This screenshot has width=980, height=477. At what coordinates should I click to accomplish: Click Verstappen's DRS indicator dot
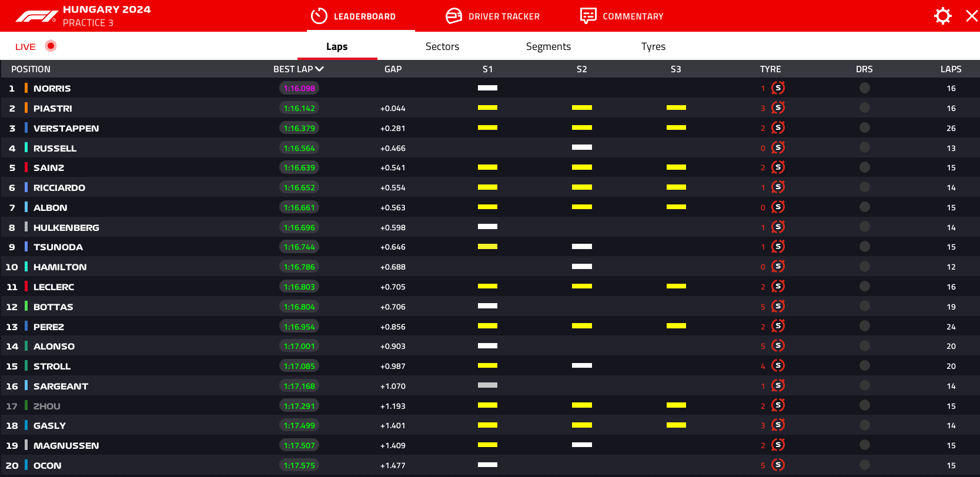864,127
